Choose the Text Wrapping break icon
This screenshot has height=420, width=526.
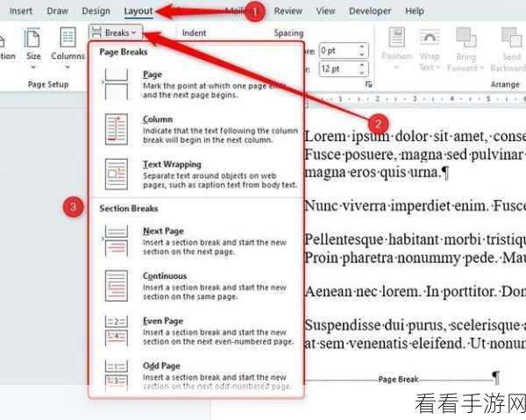coord(117,174)
